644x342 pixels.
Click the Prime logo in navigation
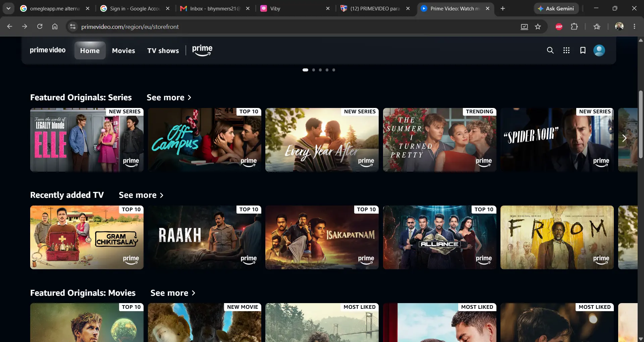click(x=202, y=50)
